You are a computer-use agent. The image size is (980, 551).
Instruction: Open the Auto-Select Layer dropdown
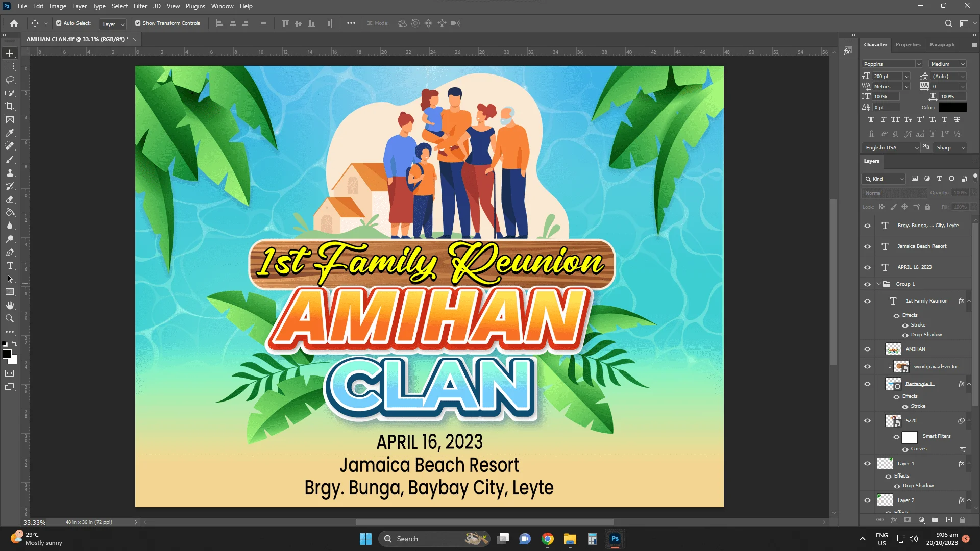[112, 24]
